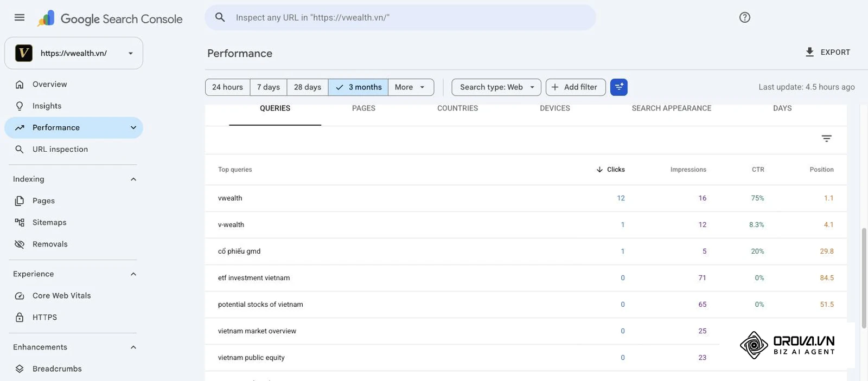Open Search type: Web dropdown
This screenshot has width=868, height=381.
click(496, 87)
